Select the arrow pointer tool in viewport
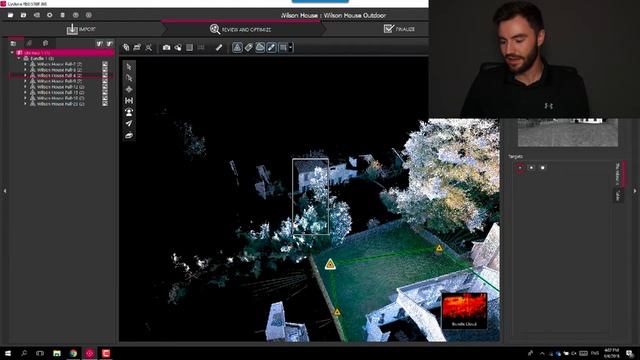The width and height of the screenshot is (640, 360). (129, 67)
